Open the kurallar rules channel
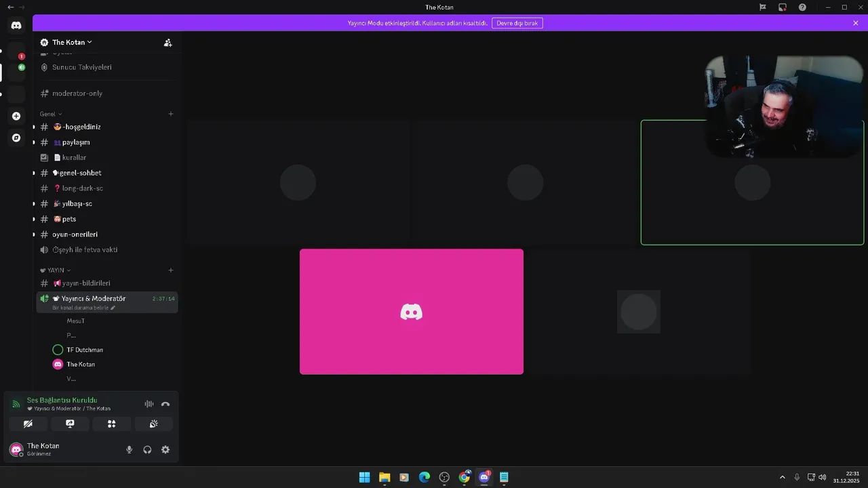This screenshot has width=868, height=488. click(107, 157)
